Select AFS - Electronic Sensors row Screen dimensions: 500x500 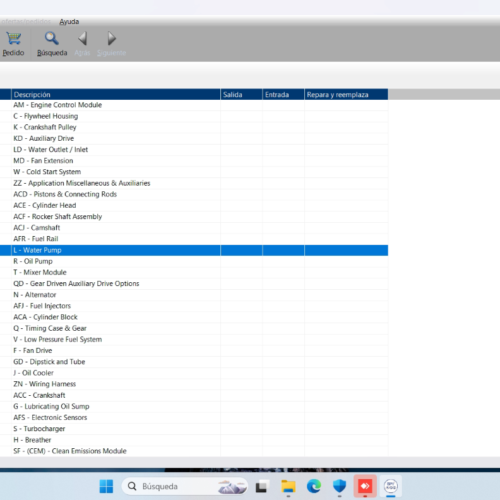pyautogui.click(x=194, y=418)
